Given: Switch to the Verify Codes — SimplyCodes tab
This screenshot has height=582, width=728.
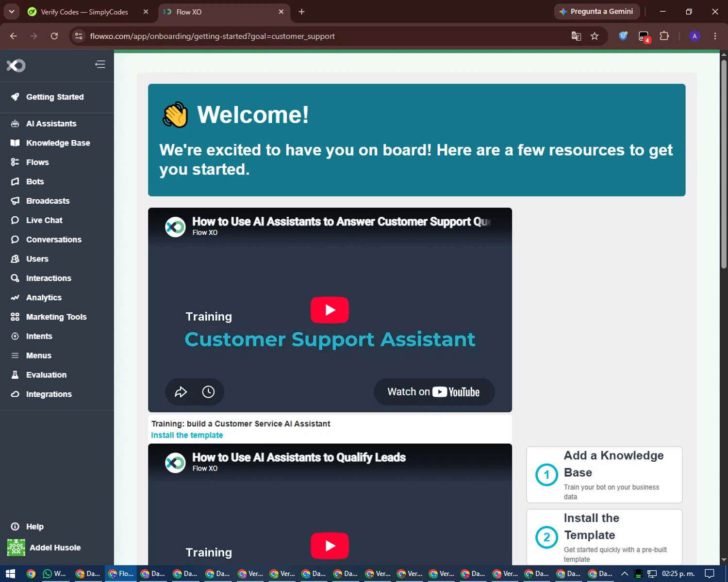Looking at the screenshot, I should pos(83,12).
